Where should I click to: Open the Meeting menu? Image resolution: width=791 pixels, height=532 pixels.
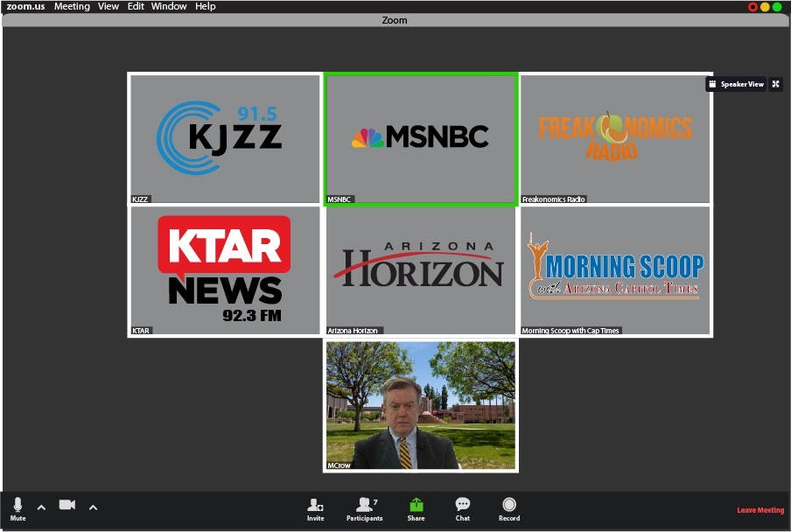click(72, 6)
